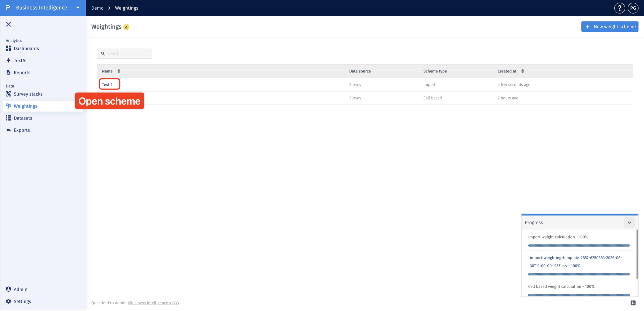
Task: Open TextAI in the sidebar
Action: click(x=20, y=61)
